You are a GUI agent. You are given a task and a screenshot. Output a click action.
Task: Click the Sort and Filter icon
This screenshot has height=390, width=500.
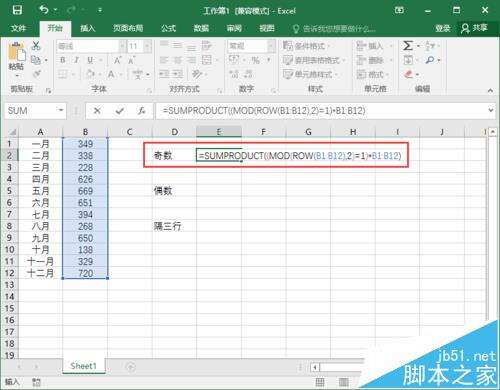430,46
